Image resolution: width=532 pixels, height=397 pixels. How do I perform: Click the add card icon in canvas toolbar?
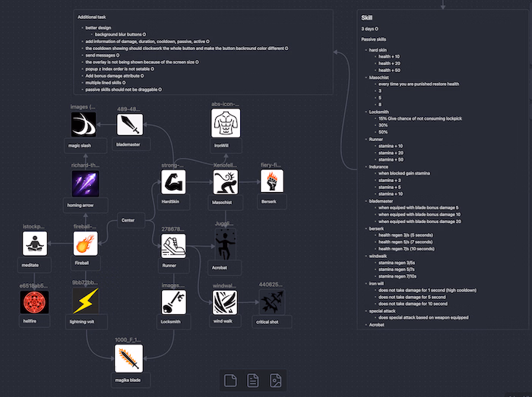tap(230, 380)
